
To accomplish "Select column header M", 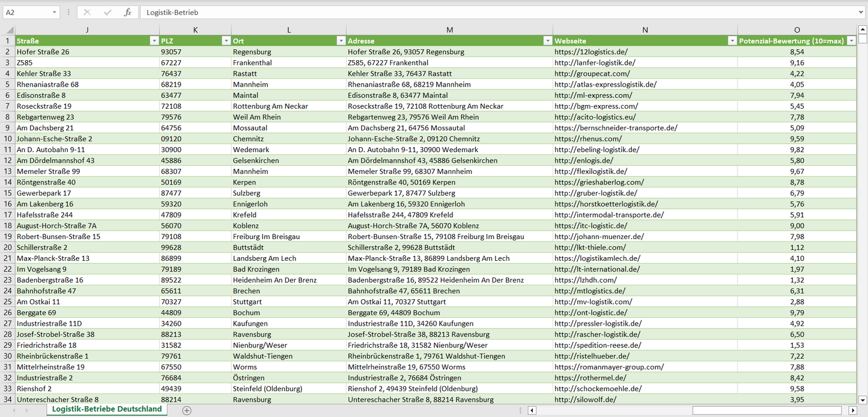I will (x=449, y=30).
